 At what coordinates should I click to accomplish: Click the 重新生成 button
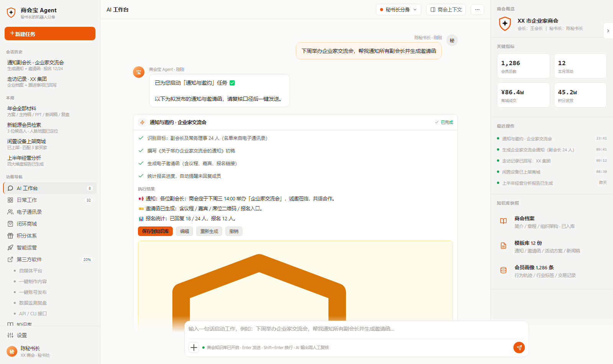(209, 231)
